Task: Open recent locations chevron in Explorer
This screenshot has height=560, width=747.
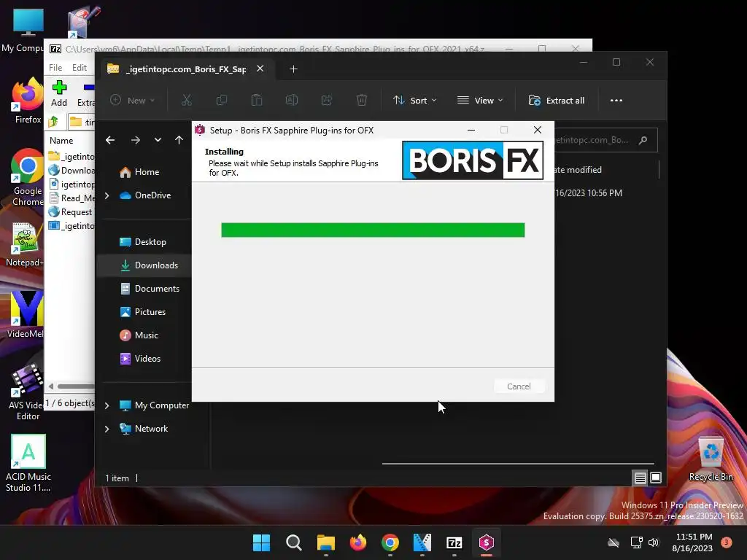Action: coord(158,140)
